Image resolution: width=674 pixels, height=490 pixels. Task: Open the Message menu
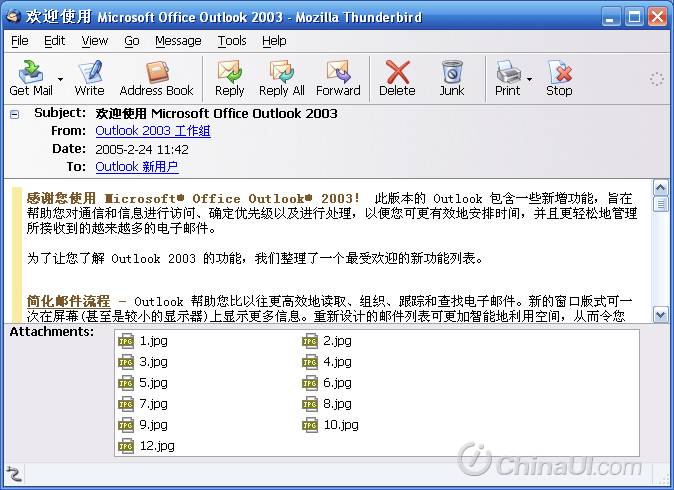tap(178, 41)
